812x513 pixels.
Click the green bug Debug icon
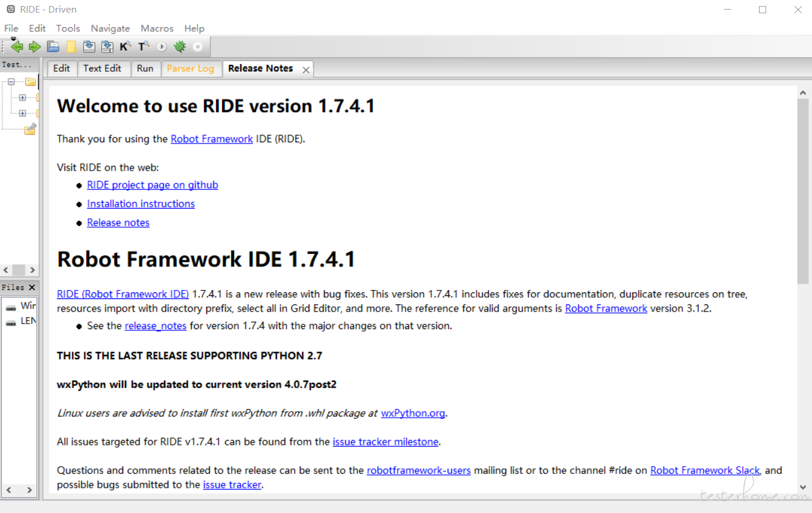click(x=180, y=46)
